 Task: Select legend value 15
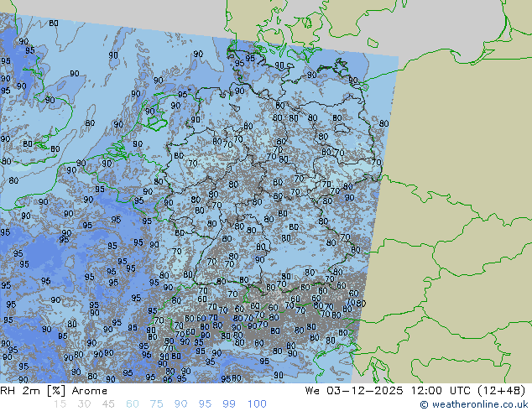click(60, 404)
